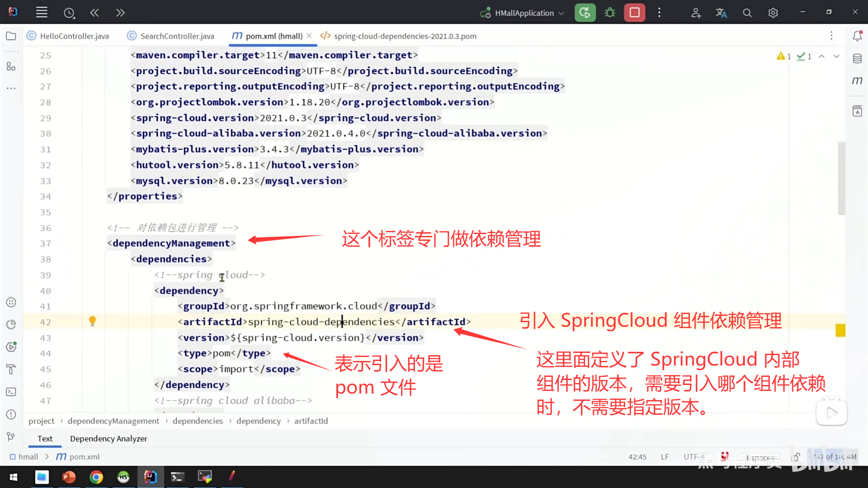Open the Maven tool window
The width and height of the screenshot is (868, 488).
[x=857, y=81]
